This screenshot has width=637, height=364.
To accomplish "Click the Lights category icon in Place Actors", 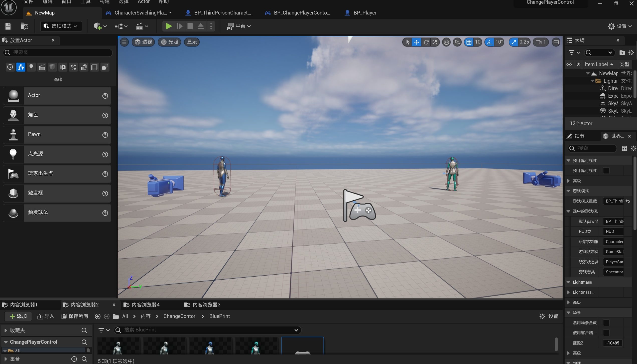I will coord(31,67).
